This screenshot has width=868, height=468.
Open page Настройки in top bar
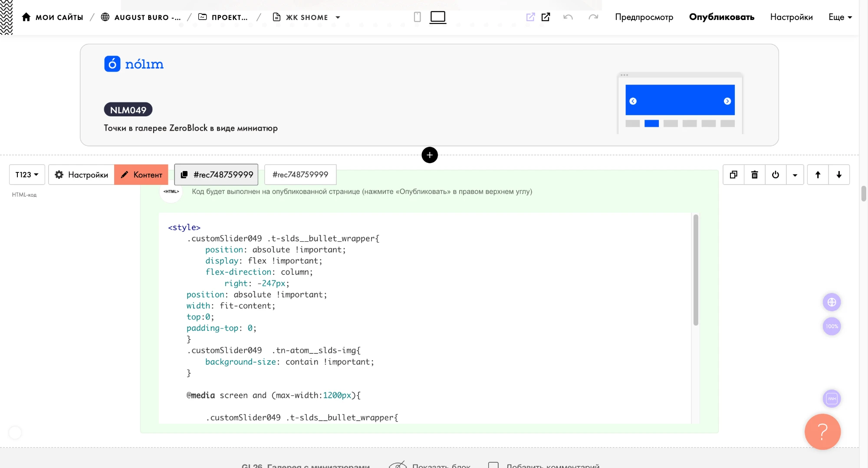pyautogui.click(x=791, y=17)
